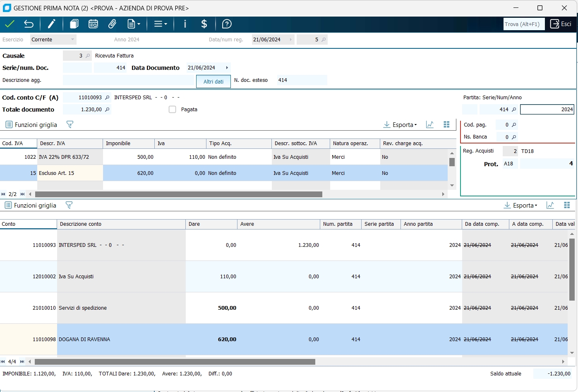578x392 pixels.
Task: Expand the Esporta dropdown in IVA grid
Action: click(x=400, y=125)
